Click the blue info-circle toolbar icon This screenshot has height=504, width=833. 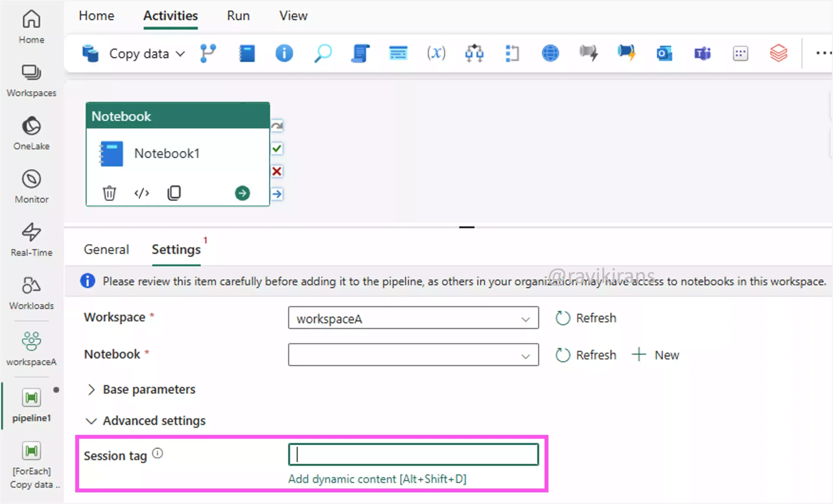tap(284, 53)
